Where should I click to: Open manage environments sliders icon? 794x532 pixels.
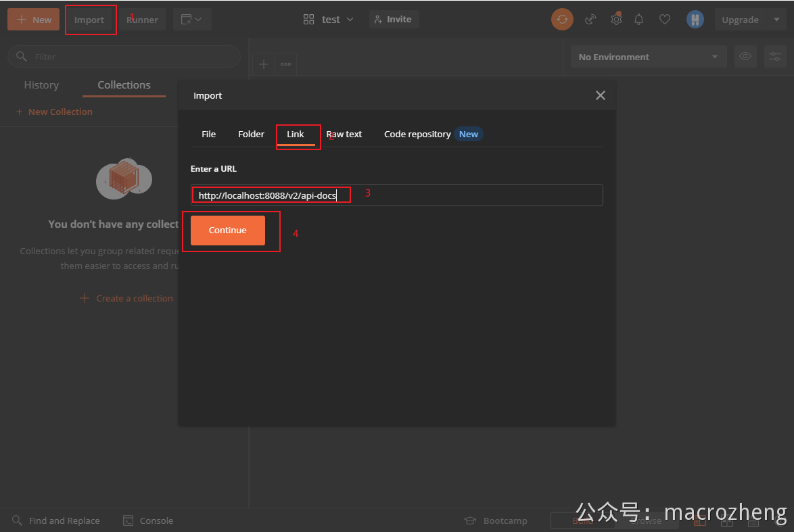775,56
